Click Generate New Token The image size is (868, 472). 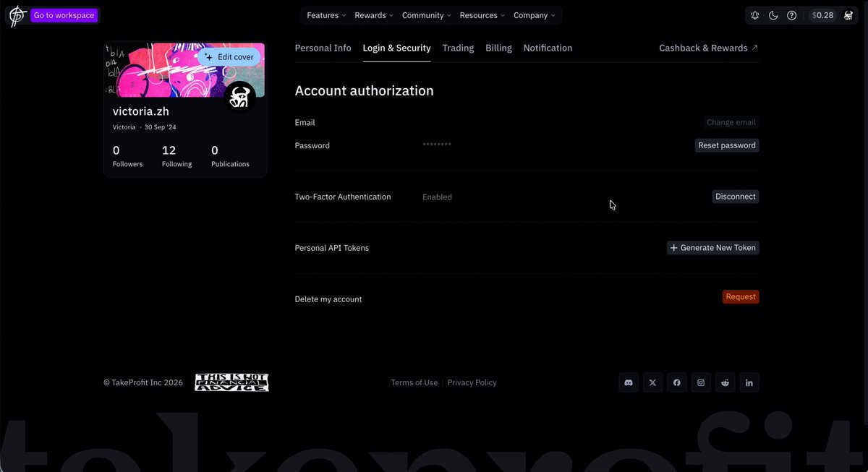coord(712,248)
